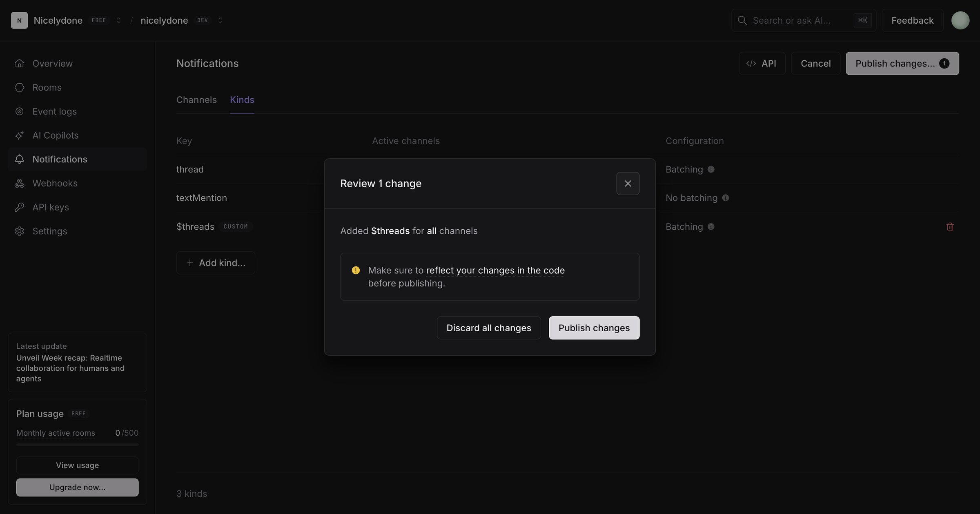Click the thread key row

coord(190,169)
